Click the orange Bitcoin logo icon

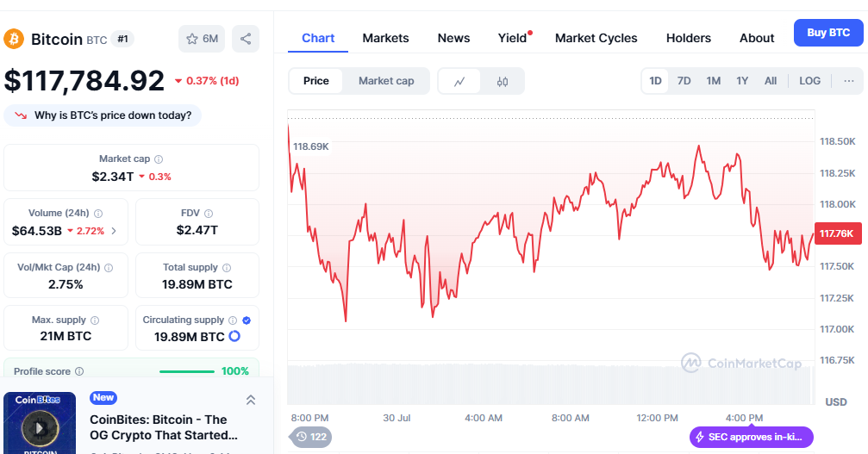[14, 39]
